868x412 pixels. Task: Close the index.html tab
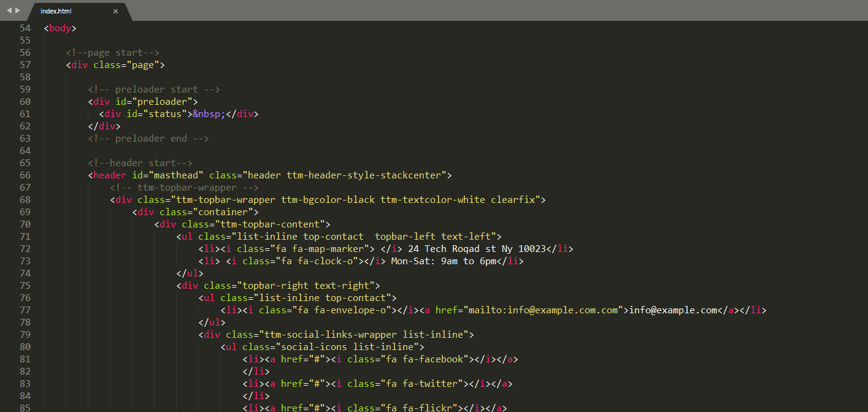115,11
